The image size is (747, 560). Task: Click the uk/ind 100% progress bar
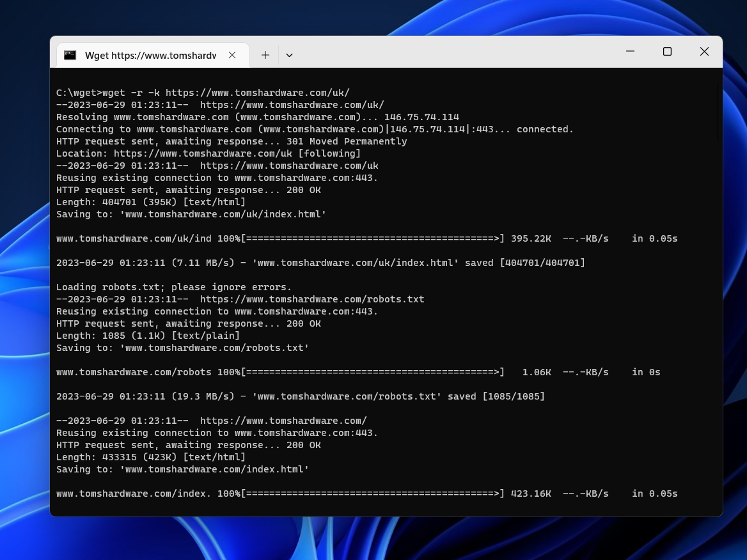[373, 238]
